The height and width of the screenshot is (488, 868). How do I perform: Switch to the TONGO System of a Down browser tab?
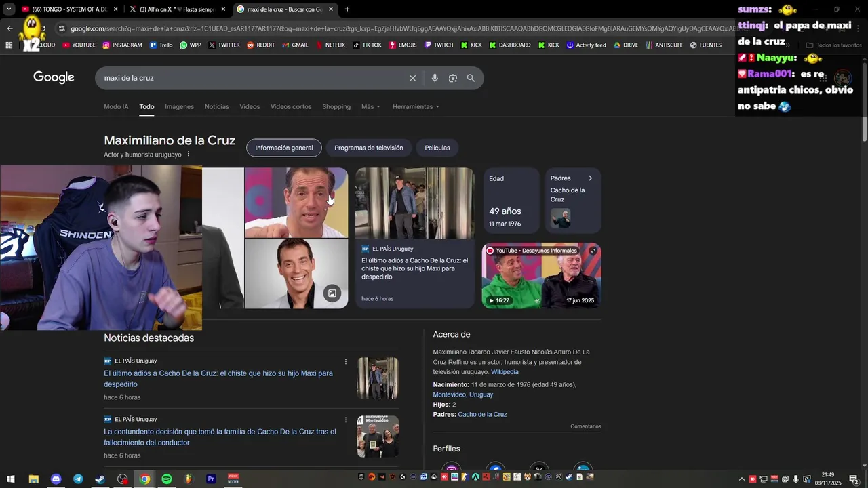(69, 9)
